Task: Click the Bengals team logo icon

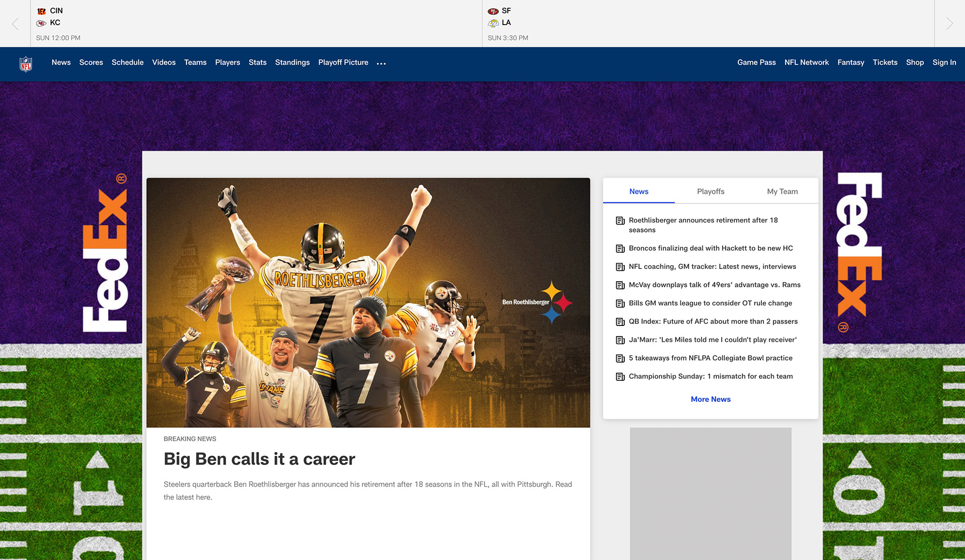Action: click(x=42, y=11)
